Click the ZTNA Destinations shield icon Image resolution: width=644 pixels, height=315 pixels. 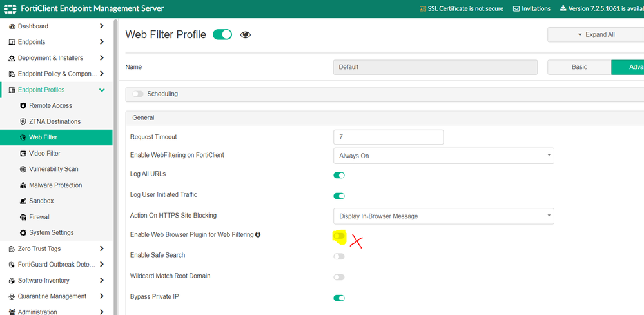pos(23,122)
